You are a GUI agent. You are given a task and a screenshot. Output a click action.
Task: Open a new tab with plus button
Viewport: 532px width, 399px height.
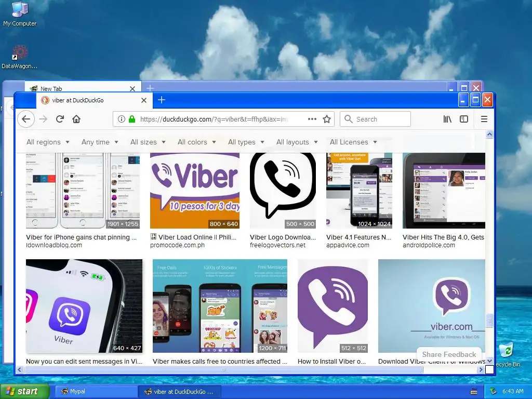tap(162, 100)
